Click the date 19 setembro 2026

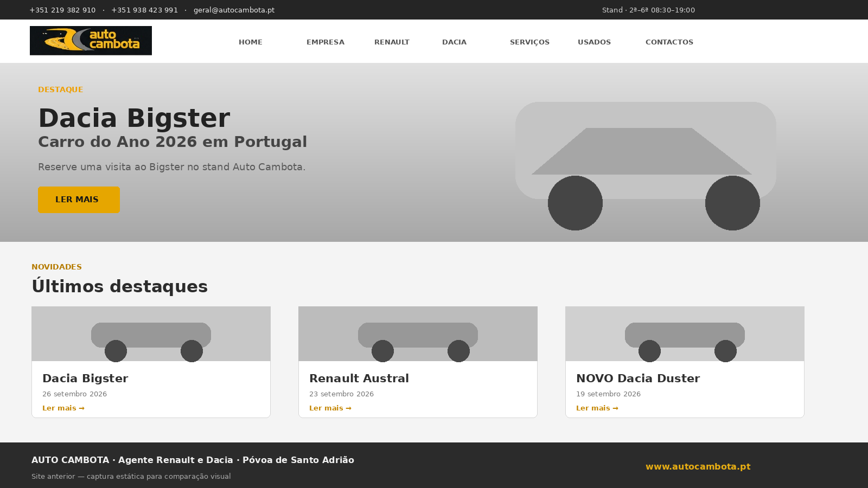(x=609, y=394)
